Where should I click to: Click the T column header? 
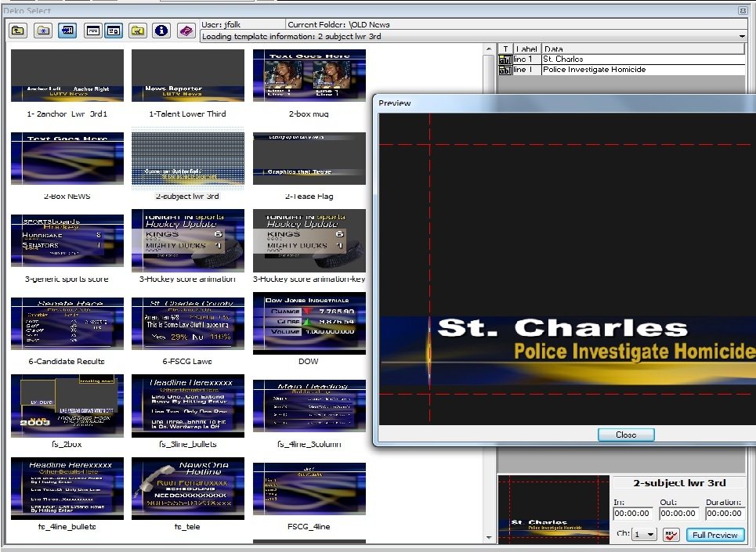point(505,49)
